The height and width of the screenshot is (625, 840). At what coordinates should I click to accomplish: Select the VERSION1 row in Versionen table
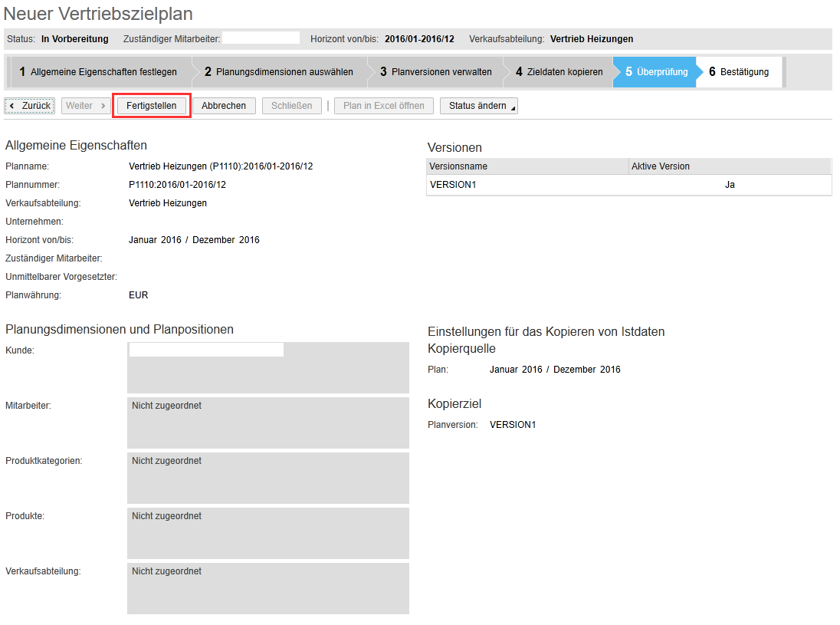pyautogui.click(x=629, y=185)
